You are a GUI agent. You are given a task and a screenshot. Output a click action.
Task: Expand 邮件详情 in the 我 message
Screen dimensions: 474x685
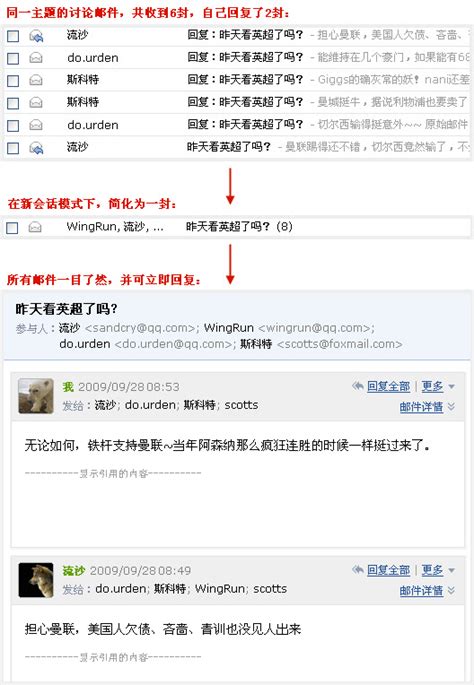click(427, 407)
